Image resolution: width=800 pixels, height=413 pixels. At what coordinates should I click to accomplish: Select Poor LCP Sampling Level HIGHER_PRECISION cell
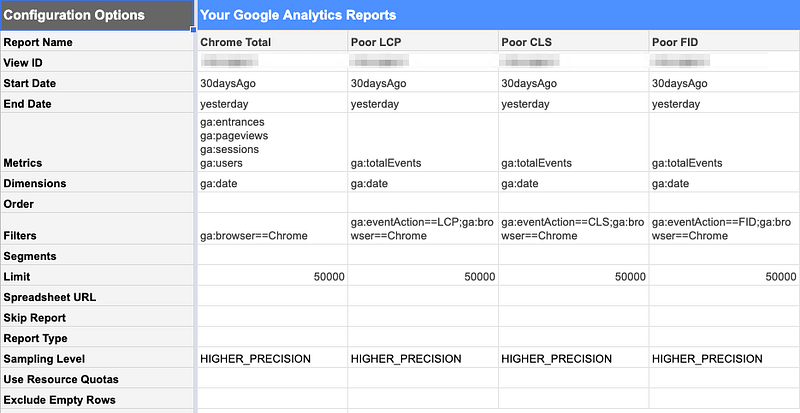[422, 358]
